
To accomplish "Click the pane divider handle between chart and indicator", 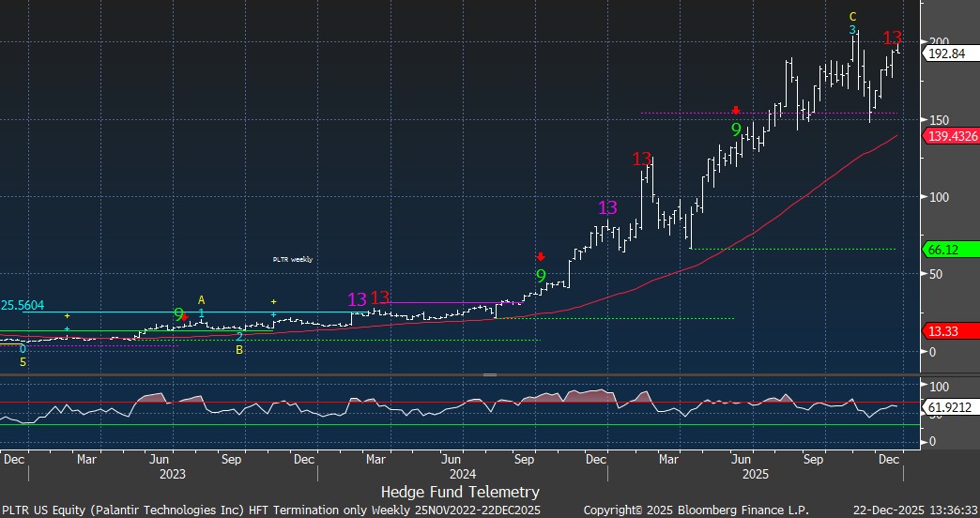I will click(x=489, y=374).
